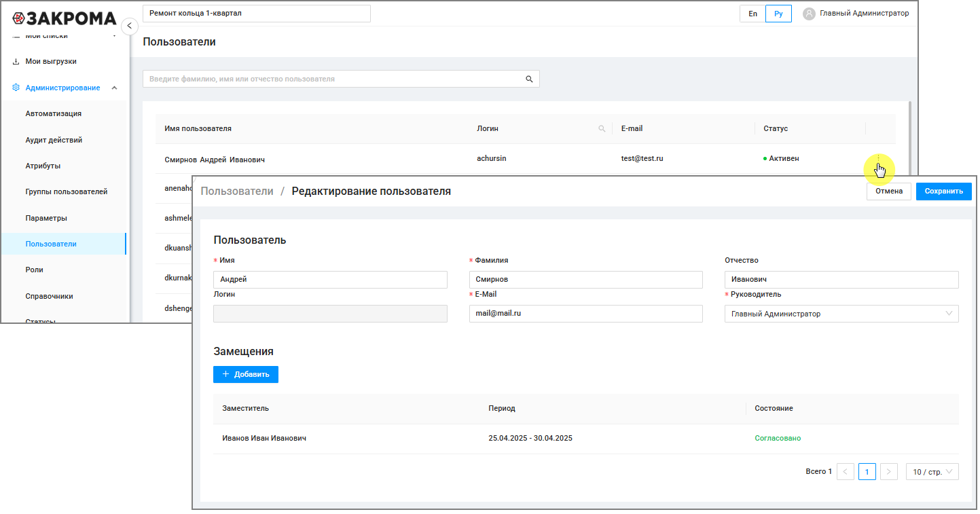Image resolution: width=980 pixels, height=514 pixels.
Task: Click Добавить to add a substitution
Action: pyautogui.click(x=246, y=374)
